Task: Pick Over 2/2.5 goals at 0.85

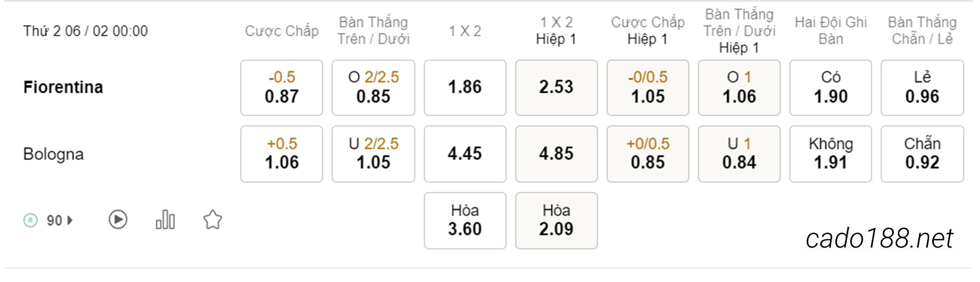Action: click(x=373, y=88)
